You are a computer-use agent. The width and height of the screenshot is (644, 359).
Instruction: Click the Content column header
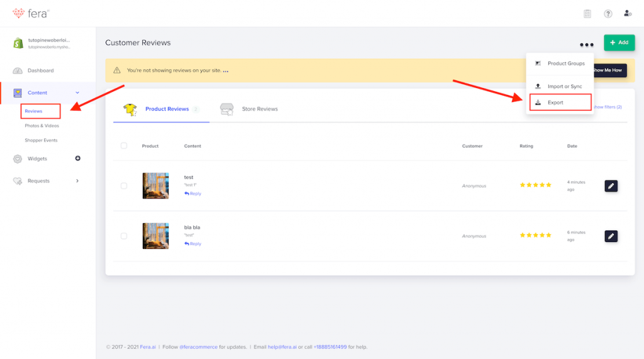coord(192,146)
